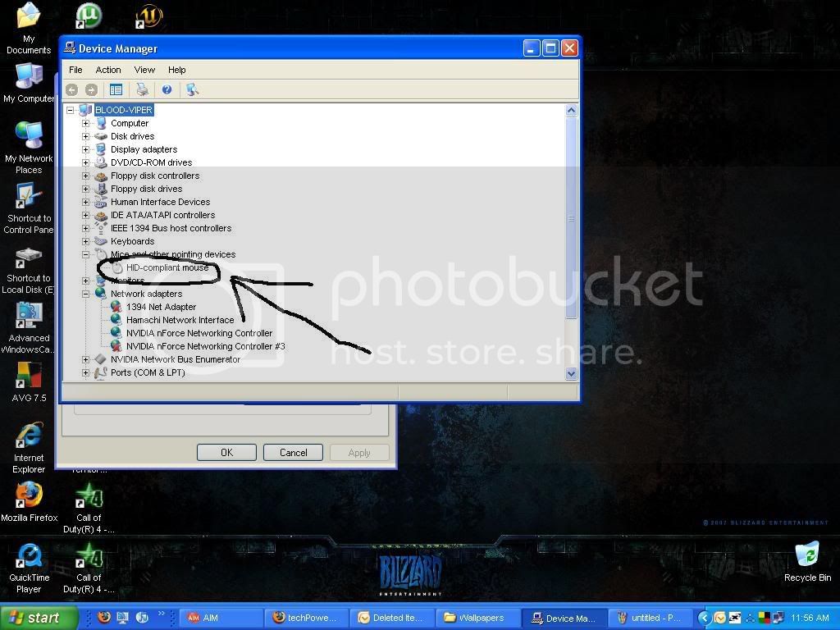Click the vertical scrollbar thumb in device list
840x630 pixels.
click(x=571, y=217)
